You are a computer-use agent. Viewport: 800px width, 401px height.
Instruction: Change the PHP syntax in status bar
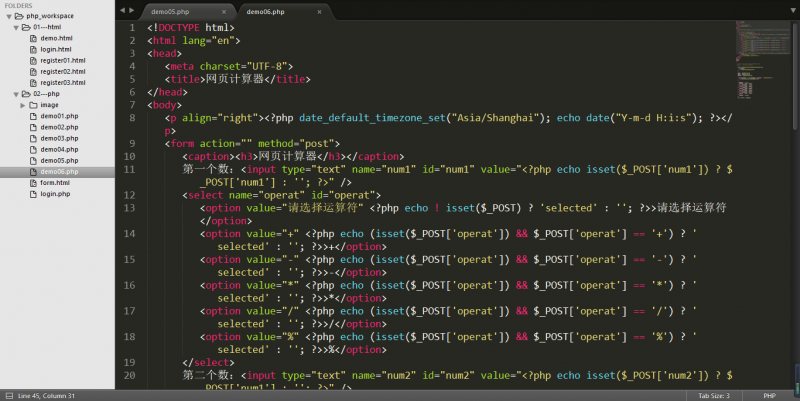coord(769,395)
